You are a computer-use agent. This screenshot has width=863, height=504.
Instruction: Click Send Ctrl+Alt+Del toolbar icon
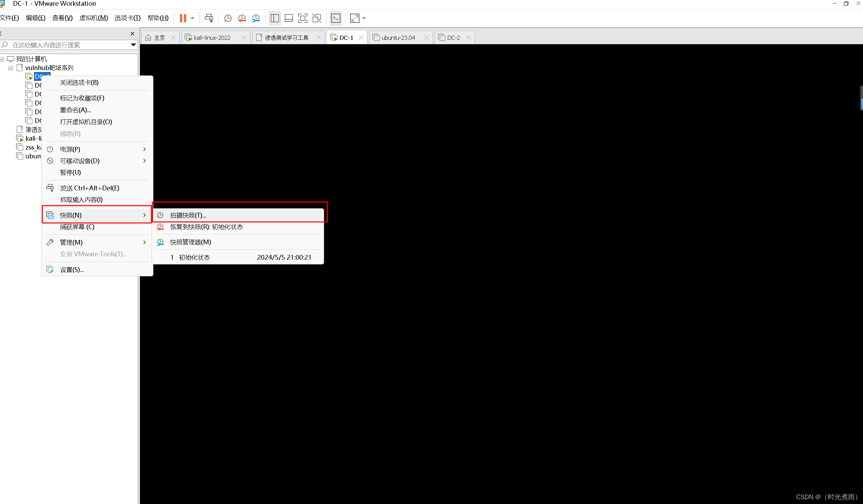coord(209,18)
